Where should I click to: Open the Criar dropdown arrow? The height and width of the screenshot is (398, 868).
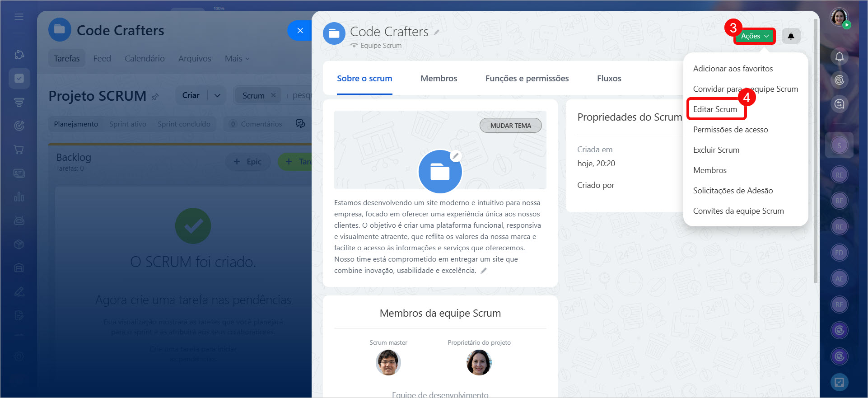(x=217, y=95)
